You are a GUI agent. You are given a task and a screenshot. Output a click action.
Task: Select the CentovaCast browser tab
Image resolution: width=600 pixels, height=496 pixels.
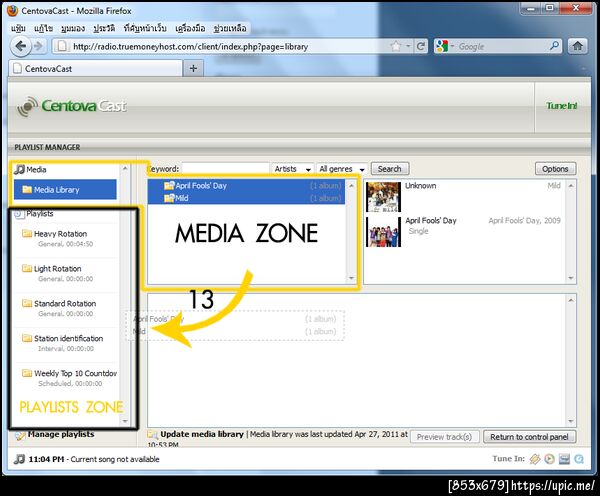point(95,69)
